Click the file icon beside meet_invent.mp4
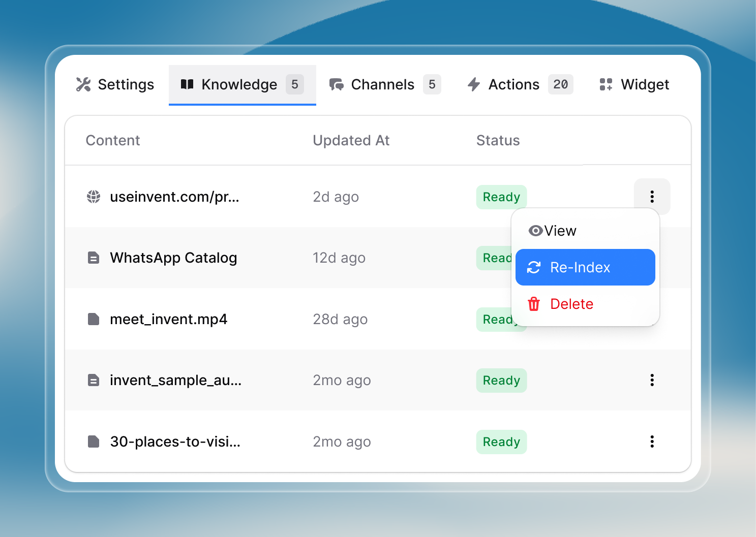 [94, 319]
